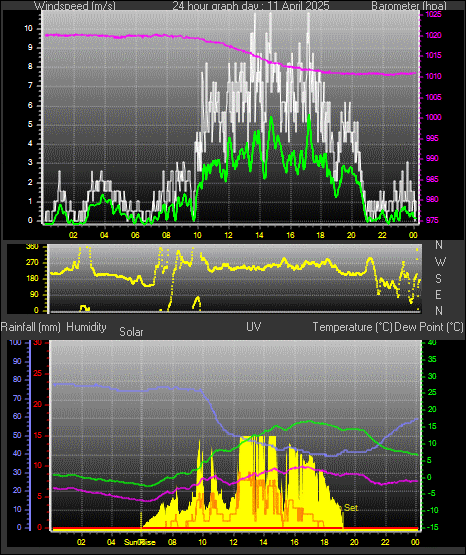Image resolution: width=466 pixels, height=555 pixels.
Task: Click the 40 value on temperature scale
Action: 432,343
